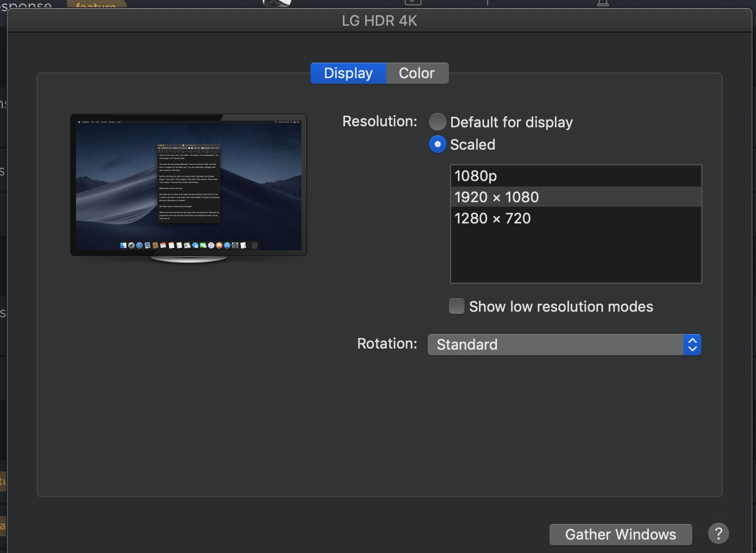Screen dimensions: 756x553
Task: Click the Gather Windows button
Action: [x=620, y=535]
